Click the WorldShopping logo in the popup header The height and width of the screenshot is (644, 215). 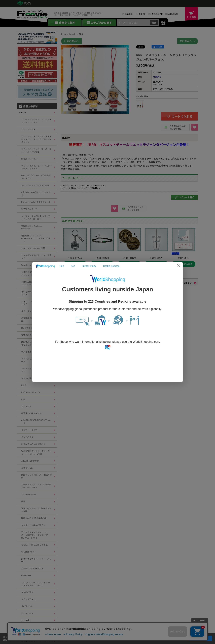[45, 266]
